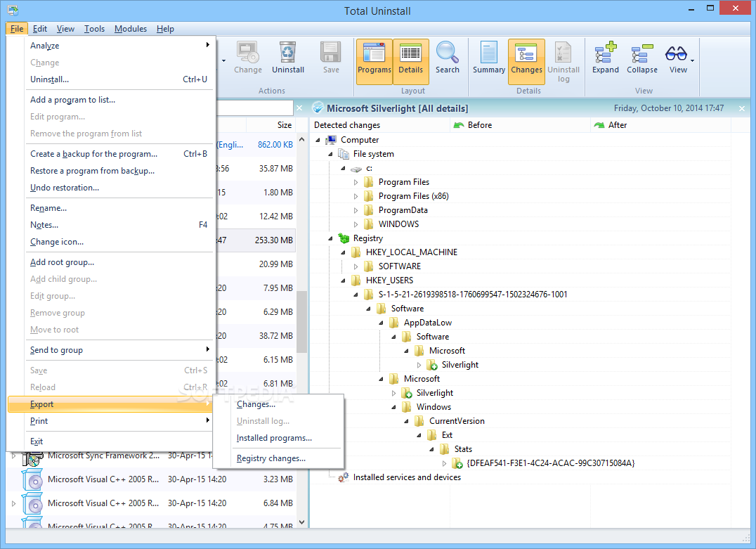Close the Microsoft Silverlight details panel
756x549 pixels.
742,108
